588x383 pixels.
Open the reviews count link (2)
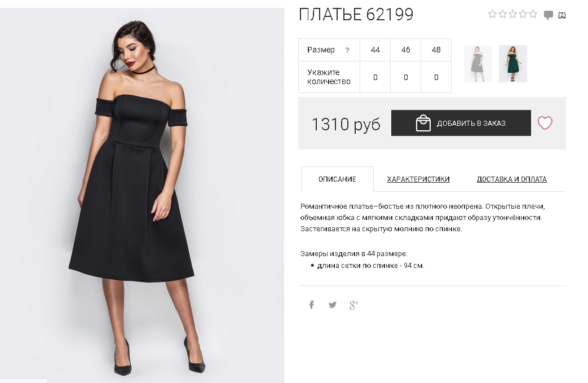(562, 15)
